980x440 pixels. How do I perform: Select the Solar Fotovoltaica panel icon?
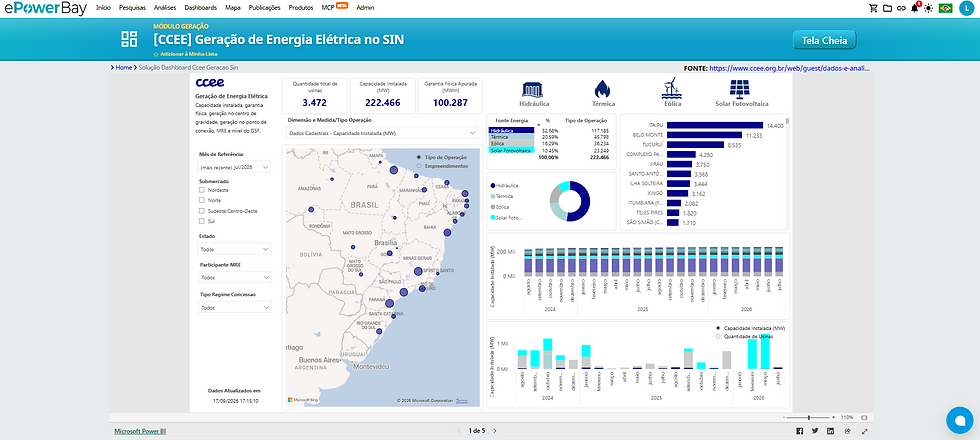741,89
